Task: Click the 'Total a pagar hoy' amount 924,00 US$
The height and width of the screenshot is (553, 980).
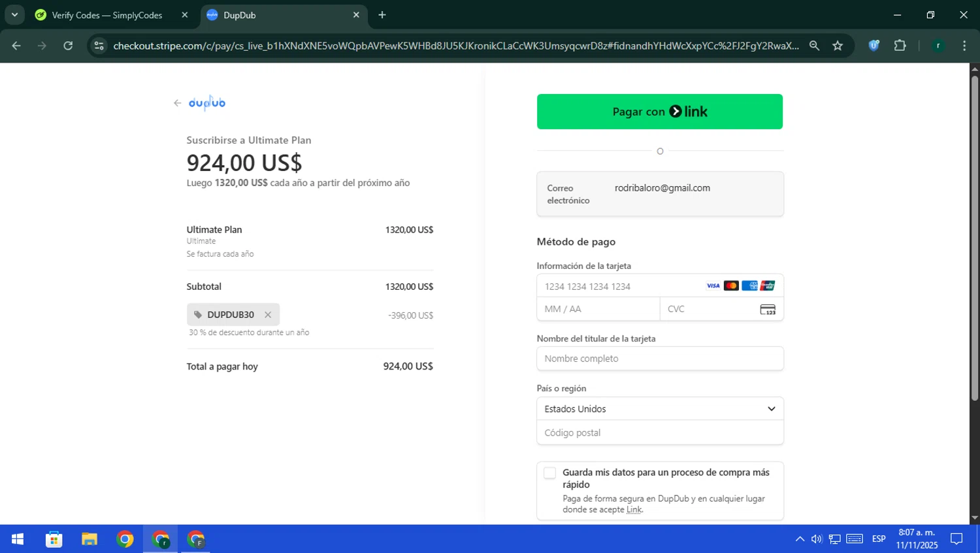Action: (x=408, y=366)
